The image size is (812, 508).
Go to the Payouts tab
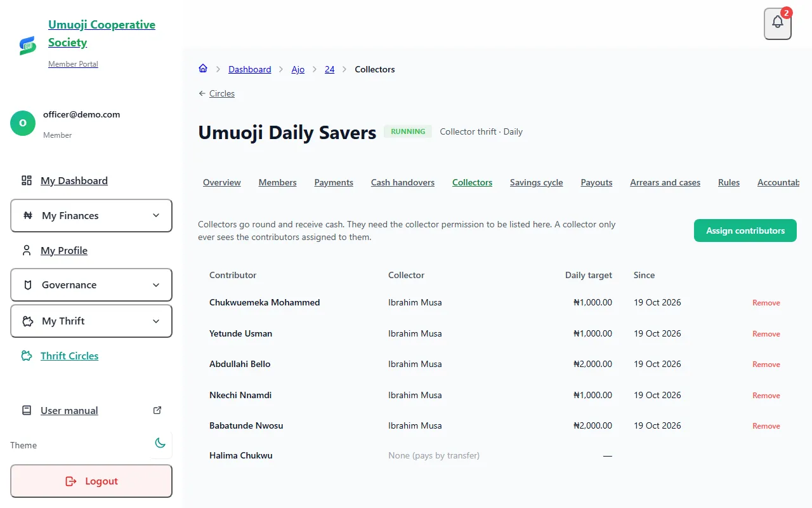coord(597,182)
